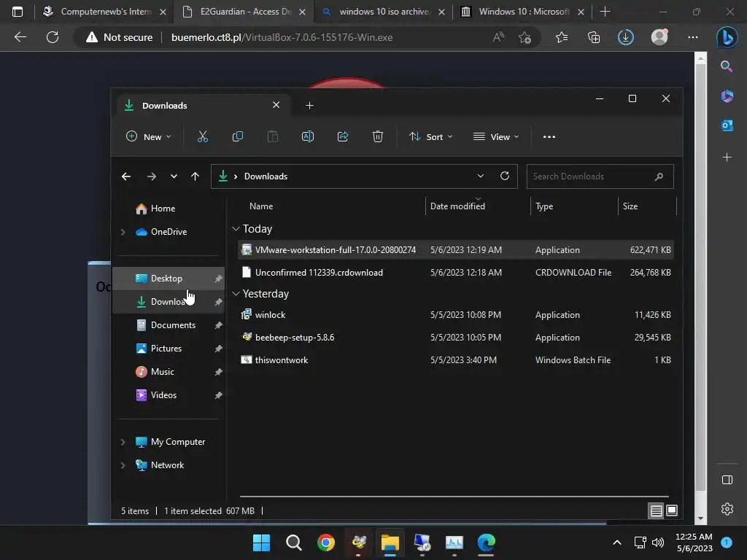Select Desktop in navigation pane
The image size is (747, 560).
169,279
